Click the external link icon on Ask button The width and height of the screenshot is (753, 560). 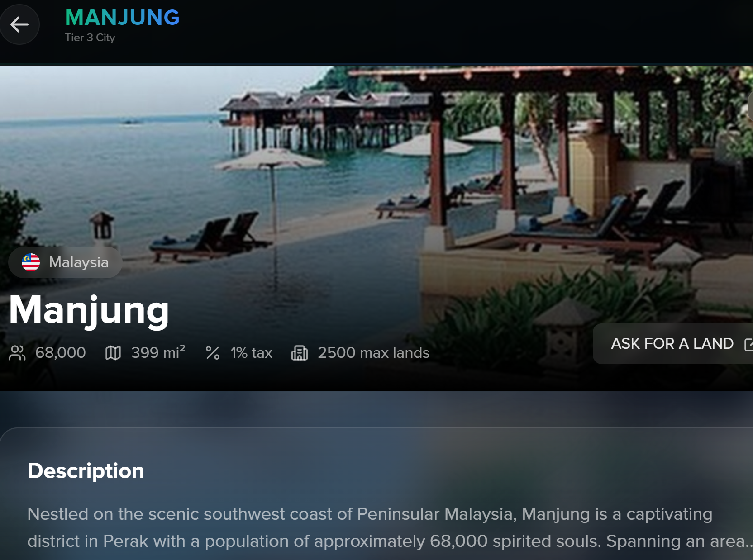point(748,344)
